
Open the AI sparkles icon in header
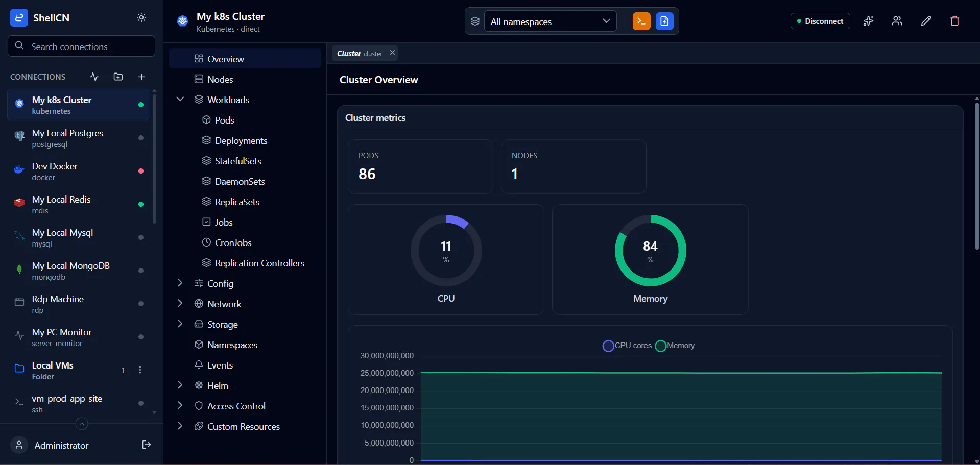868,21
